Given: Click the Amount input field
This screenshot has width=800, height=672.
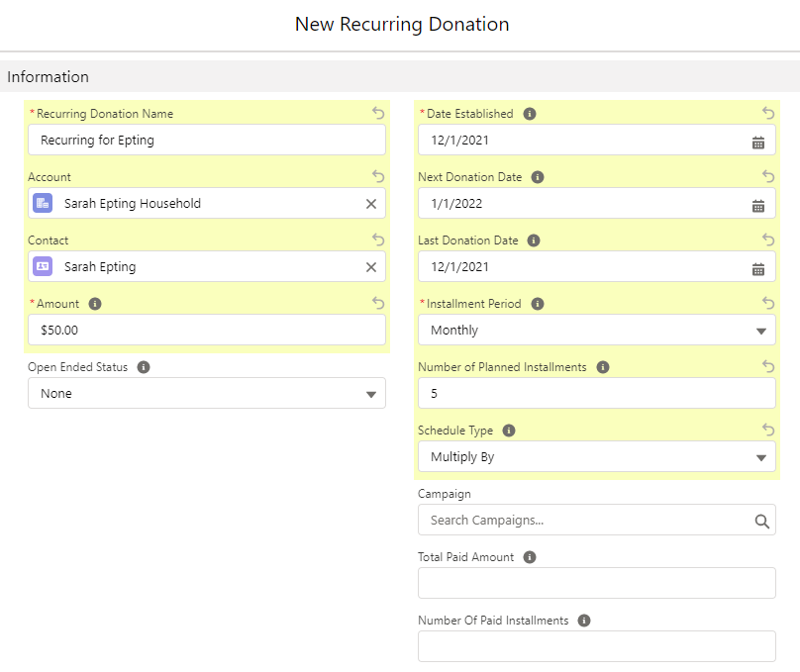Looking at the screenshot, I should 207,331.
